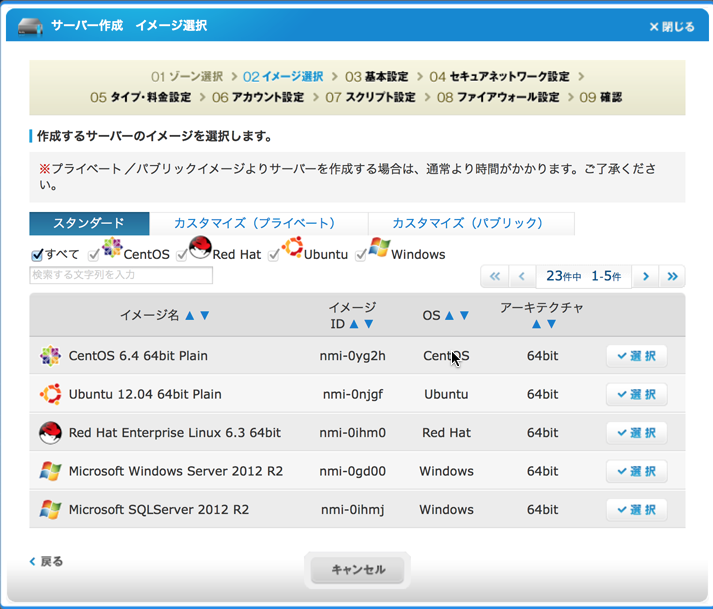
Task: Click the Red Hat logo in the filter row
Action: coord(201,247)
